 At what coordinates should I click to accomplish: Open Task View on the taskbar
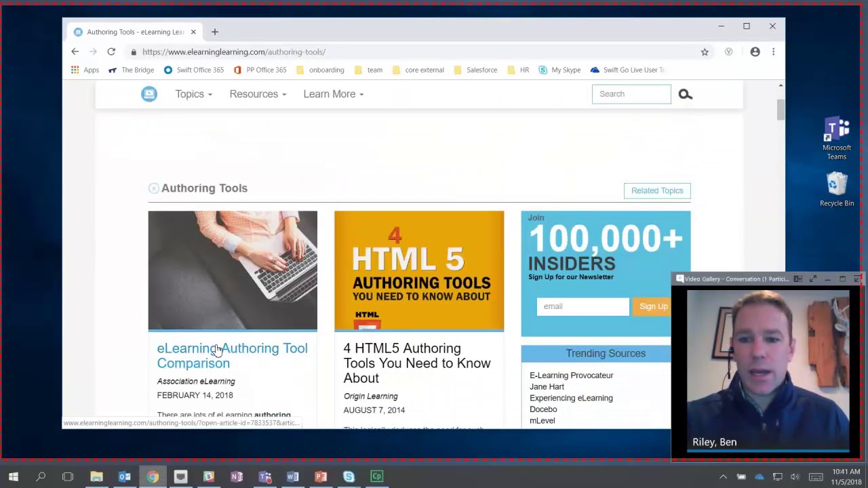(x=68, y=476)
